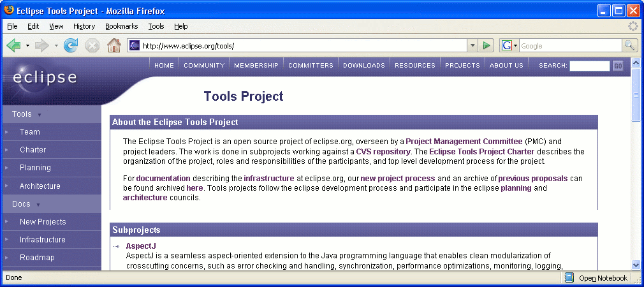The height and width of the screenshot is (287, 644).
Task: Collapse the Docs sidebar section
Action: 38,205
